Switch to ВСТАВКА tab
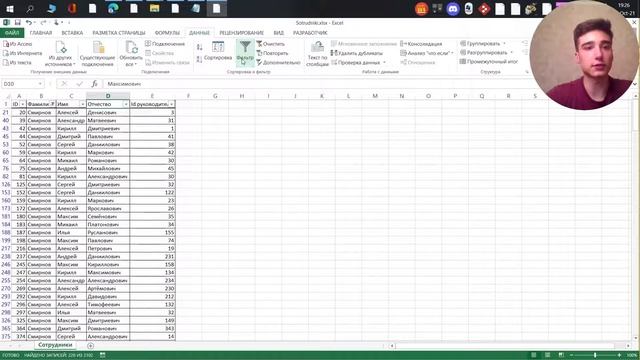 (72, 33)
